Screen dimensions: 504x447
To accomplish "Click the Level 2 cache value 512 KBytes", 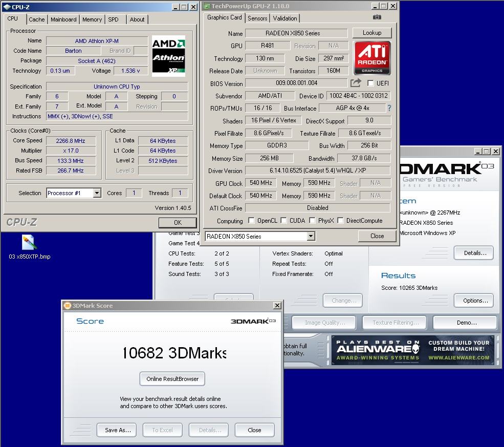I will [x=163, y=161].
